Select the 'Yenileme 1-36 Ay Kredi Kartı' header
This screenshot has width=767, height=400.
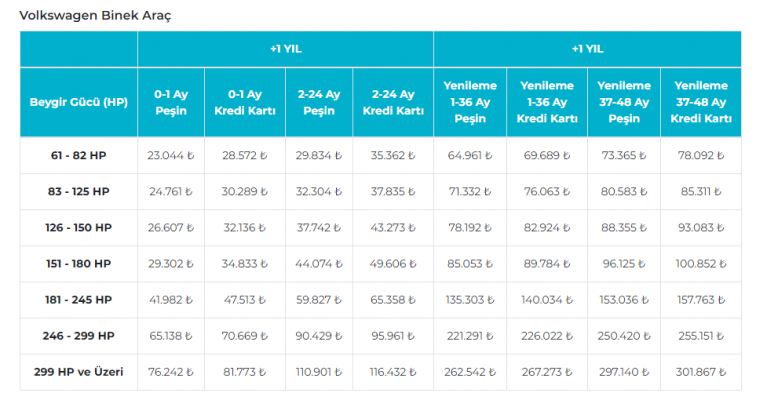tap(547, 102)
